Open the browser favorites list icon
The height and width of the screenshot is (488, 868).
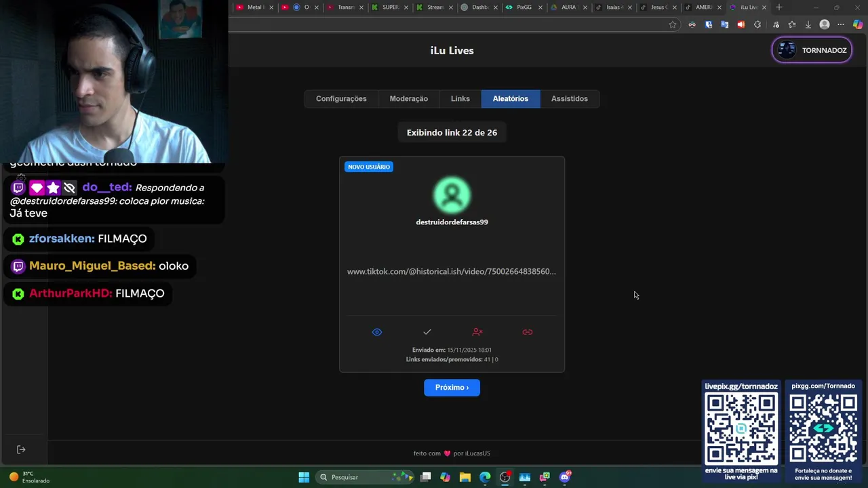tap(792, 24)
